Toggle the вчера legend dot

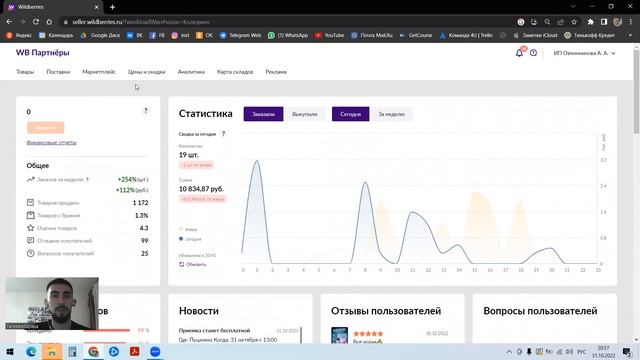(181, 229)
